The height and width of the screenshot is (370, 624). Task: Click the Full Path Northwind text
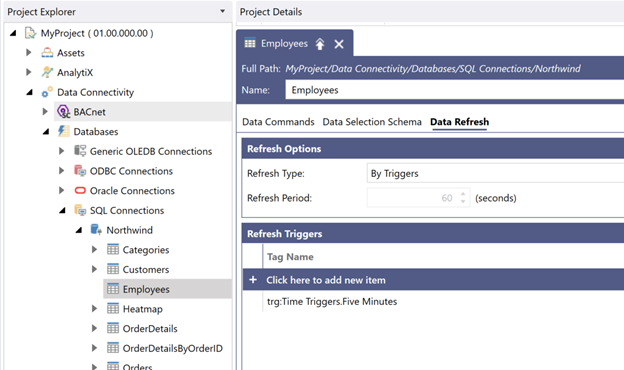558,68
